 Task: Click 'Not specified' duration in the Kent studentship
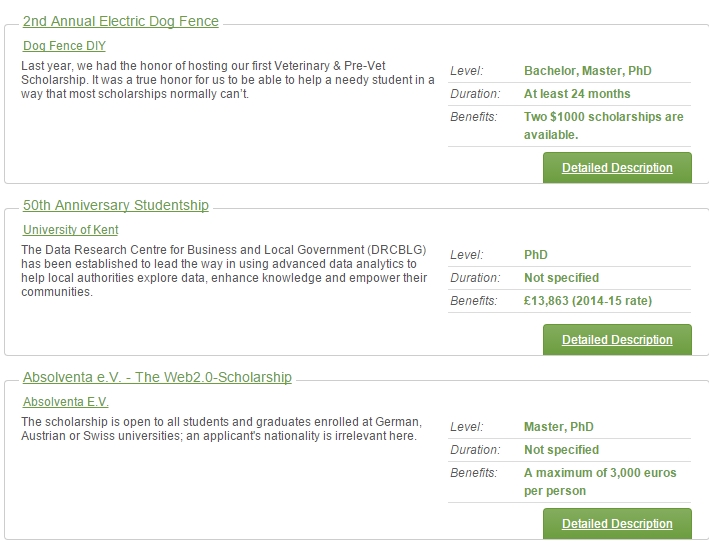click(561, 278)
